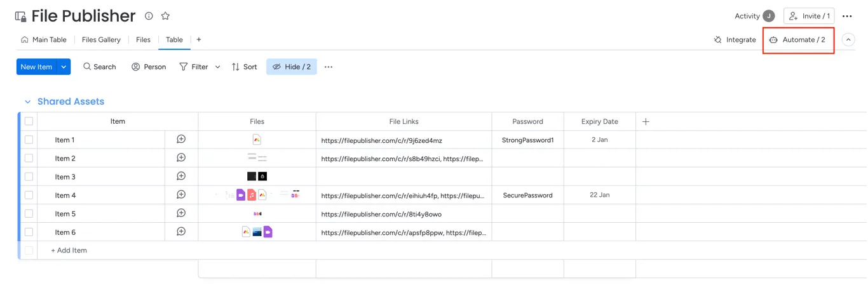Select the Item 1 checkbox

[x=29, y=140]
